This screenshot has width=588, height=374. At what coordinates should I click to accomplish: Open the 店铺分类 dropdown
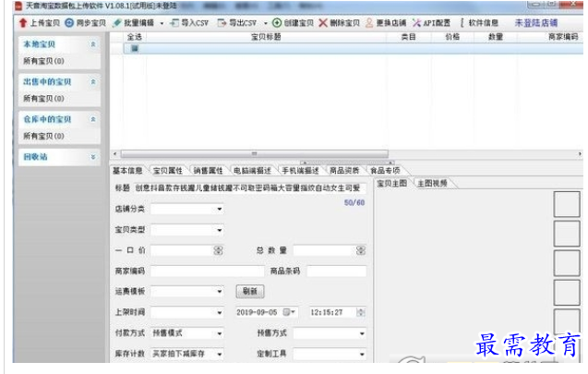click(x=186, y=209)
